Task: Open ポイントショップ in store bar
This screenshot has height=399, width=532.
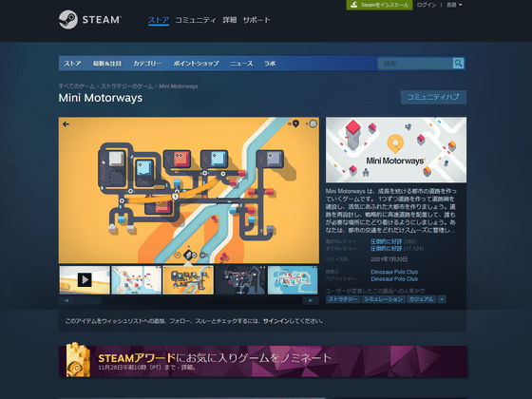Action: [x=196, y=64]
